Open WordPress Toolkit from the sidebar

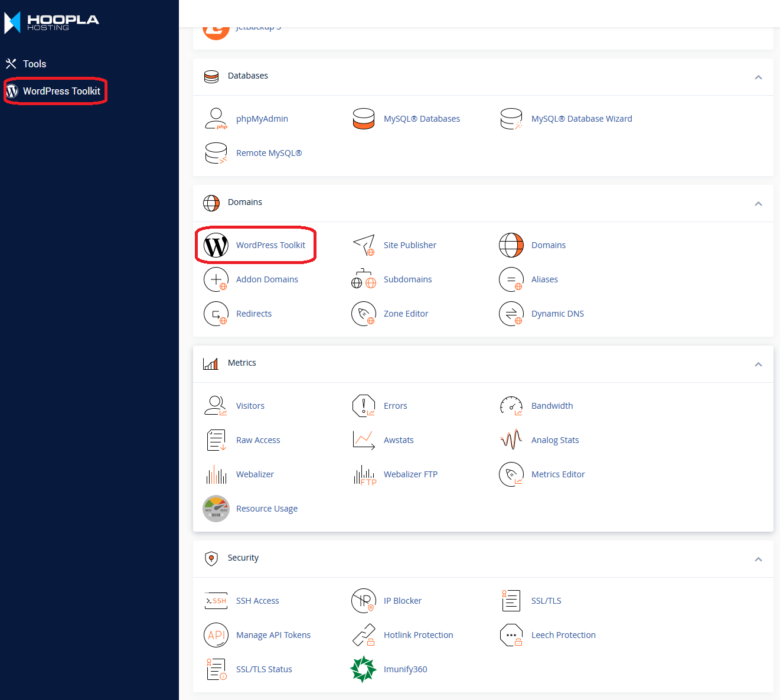pyautogui.click(x=61, y=91)
